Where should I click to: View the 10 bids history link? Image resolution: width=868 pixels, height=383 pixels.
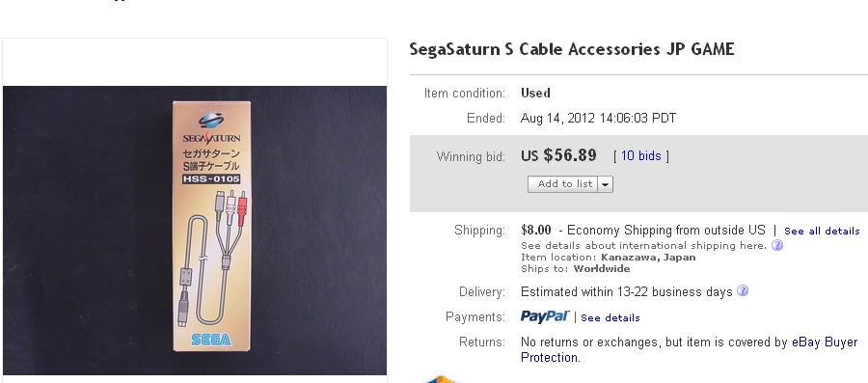[640, 156]
